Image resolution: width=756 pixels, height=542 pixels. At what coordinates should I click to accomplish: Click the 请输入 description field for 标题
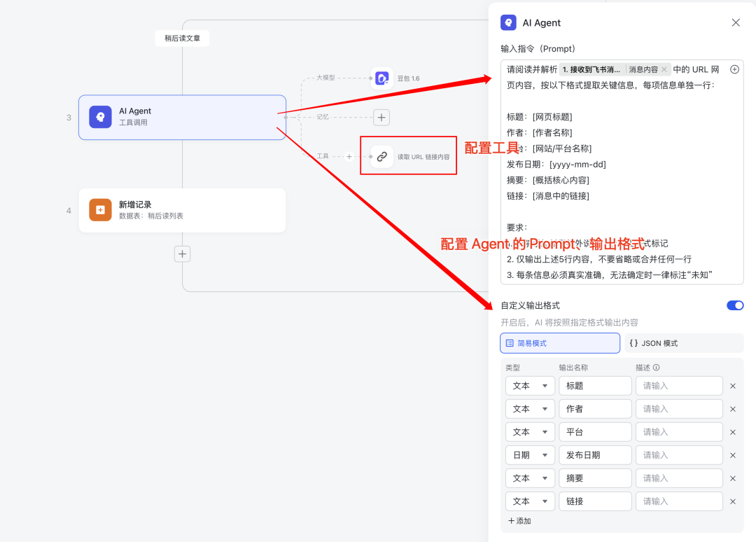click(679, 385)
